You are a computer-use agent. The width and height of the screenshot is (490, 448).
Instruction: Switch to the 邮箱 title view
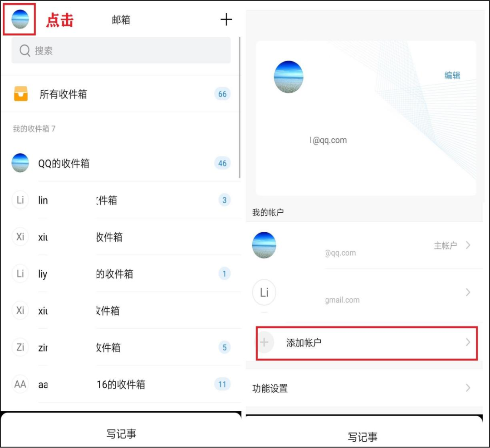(121, 19)
